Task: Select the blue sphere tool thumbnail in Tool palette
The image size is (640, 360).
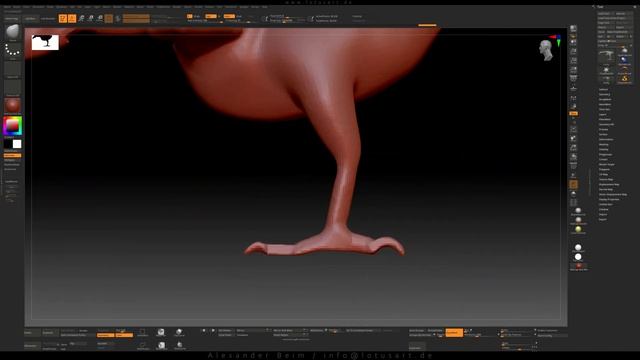Action: (x=624, y=60)
